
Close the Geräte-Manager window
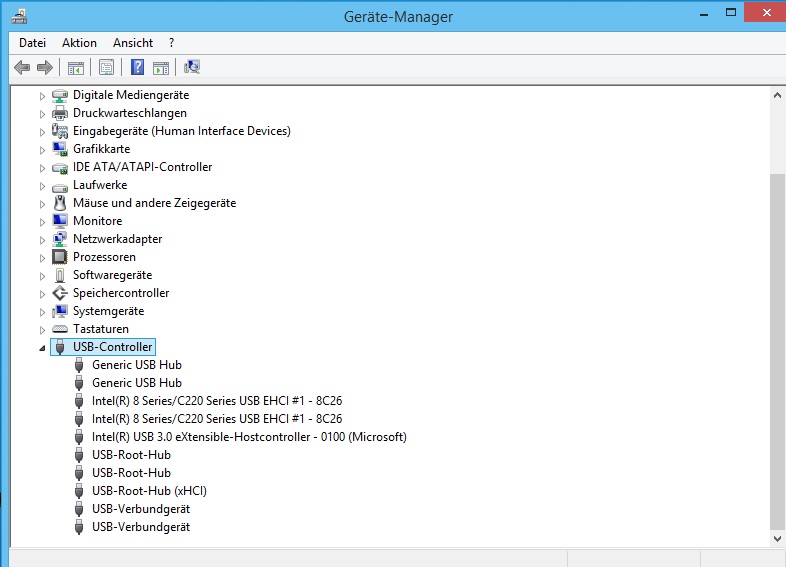[x=766, y=13]
